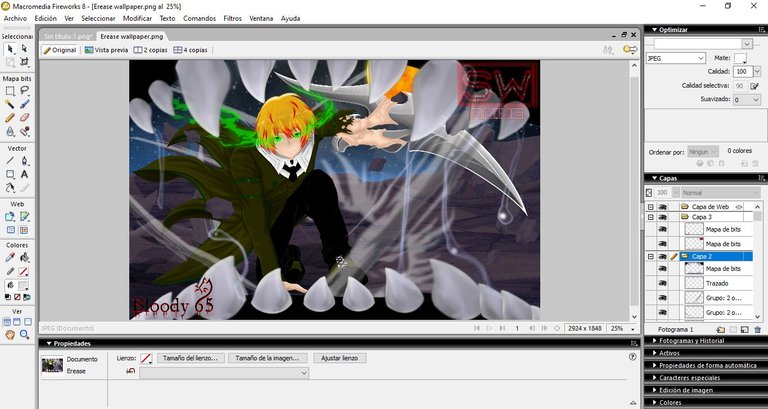Open the Filtros menu
The width and height of the screenshot is (768, 409).
(x=233, y=18)
